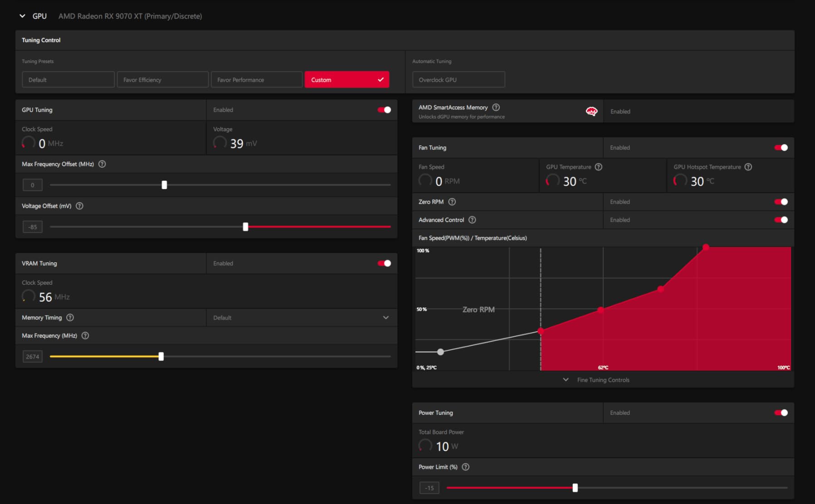
Task: Click the "Fan Speed(PWM(%)) / Temperature(Celsius)" label
Action: (473, 238)
